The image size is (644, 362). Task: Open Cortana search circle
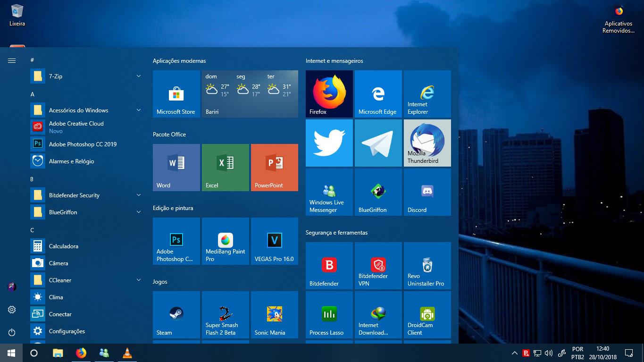point(34,353)
